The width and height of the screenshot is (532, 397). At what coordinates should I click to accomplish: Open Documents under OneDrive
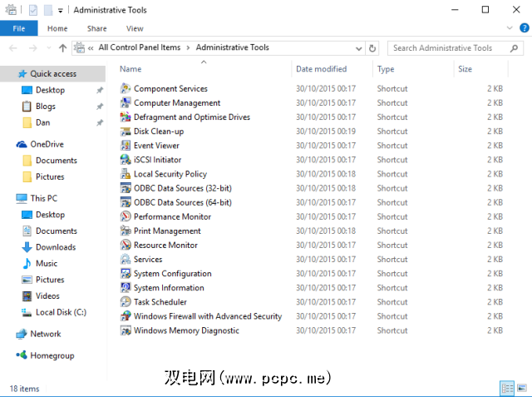pyautogui.click(x=57, y=161)
